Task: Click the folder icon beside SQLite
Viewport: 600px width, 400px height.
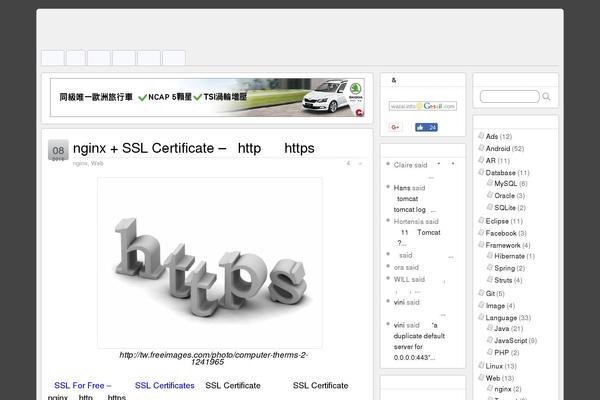Action: (490, 207)
